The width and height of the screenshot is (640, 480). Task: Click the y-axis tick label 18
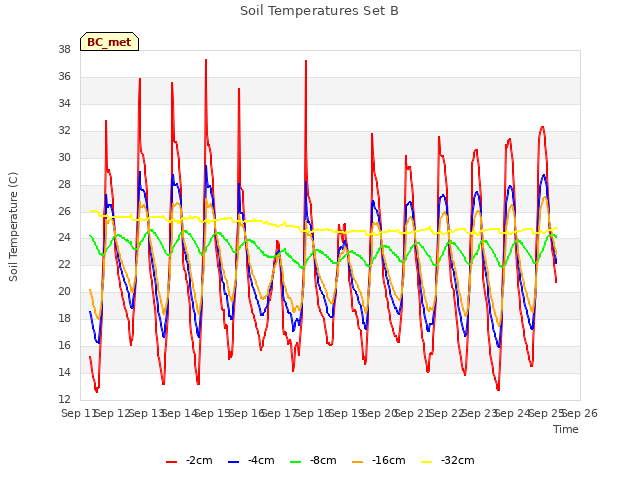[x=64, y=318]
